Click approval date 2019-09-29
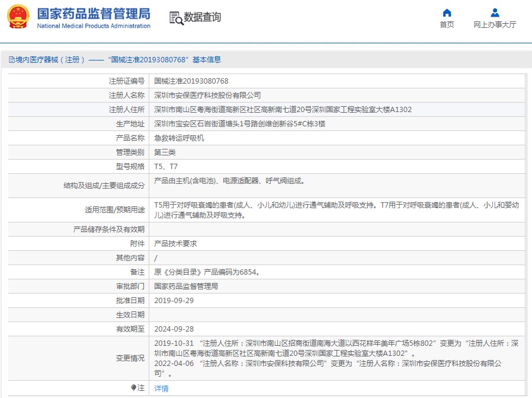Screen dimensions: 532x398 click(174, 301)
